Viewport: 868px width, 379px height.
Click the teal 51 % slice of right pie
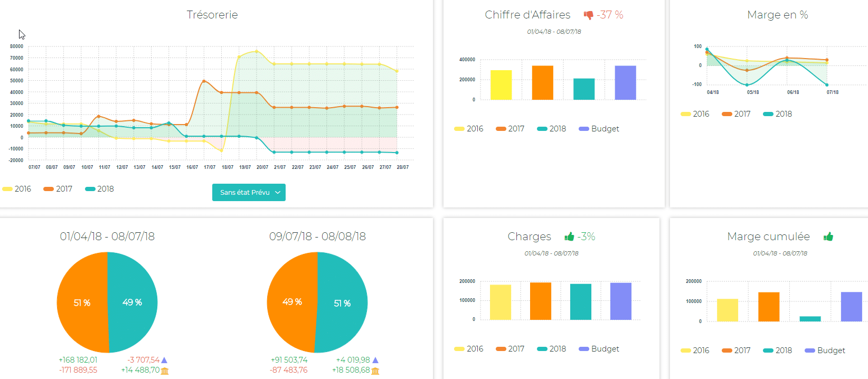click(x=343, y=304)
